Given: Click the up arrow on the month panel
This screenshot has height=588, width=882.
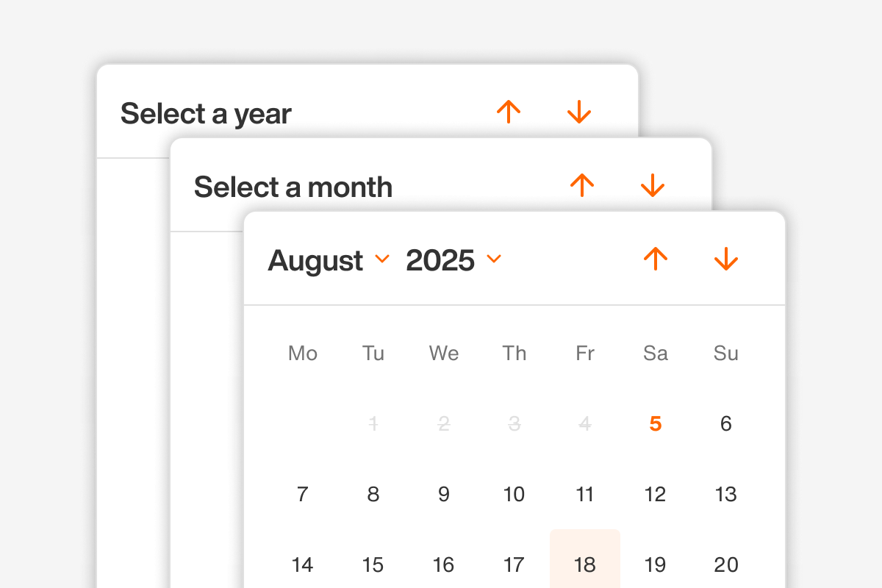Looking at the screenshot, I should pyautogui.click(x=582, y=185).
